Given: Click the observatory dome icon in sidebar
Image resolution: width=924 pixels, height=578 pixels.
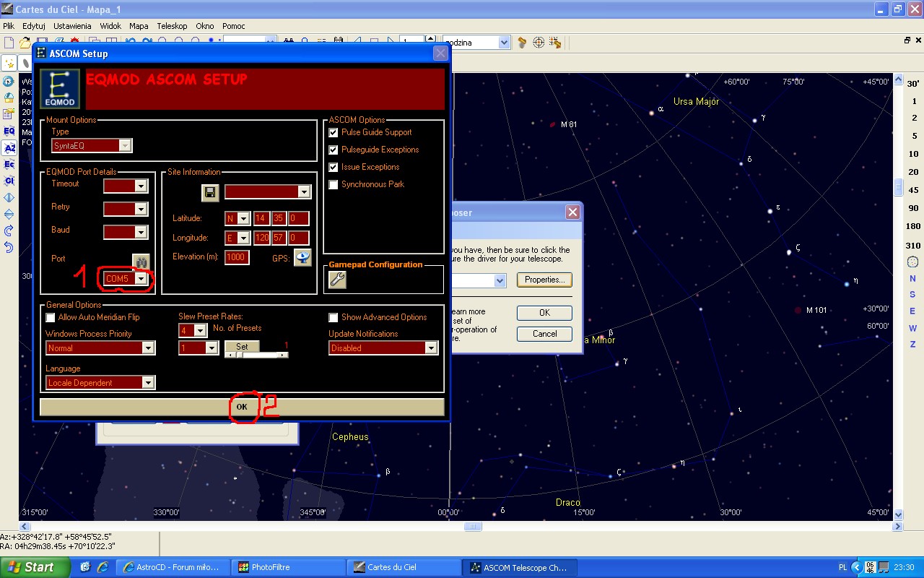Looking at the screenshot, I should click(9, 98).
